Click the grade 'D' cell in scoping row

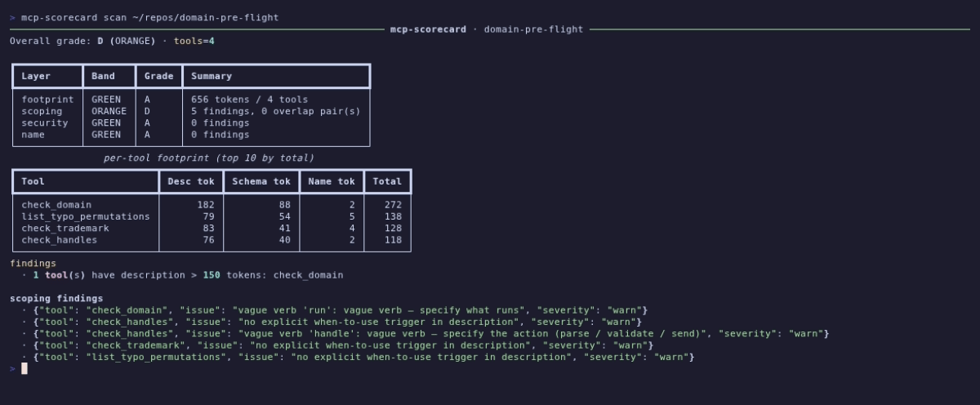pyautogui.click(x=148, y=111)
